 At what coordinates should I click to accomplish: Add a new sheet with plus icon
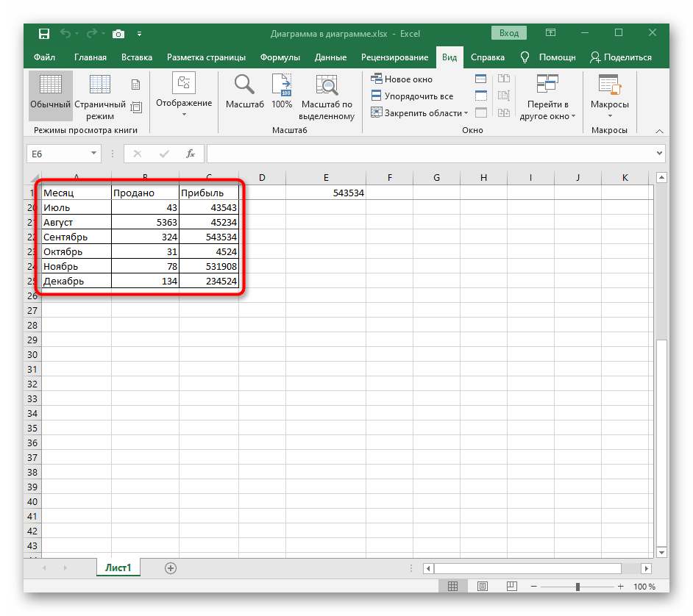pos(171,568)
